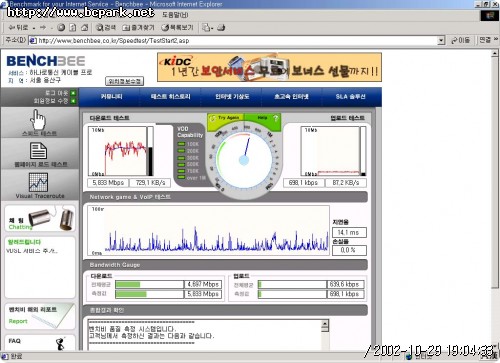
Task: Expand the address bar dropdown arrow
Action: pos(441,41)
